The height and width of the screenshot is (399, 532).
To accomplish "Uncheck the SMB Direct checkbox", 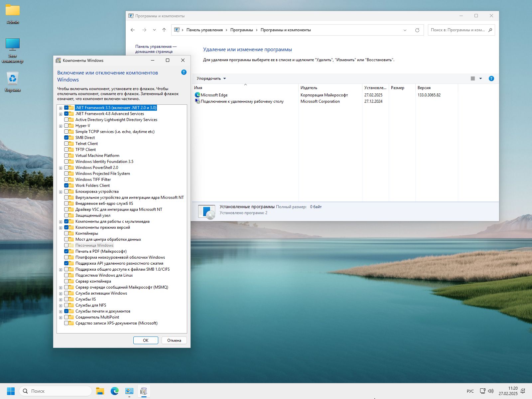I will [x=66, y=137].
